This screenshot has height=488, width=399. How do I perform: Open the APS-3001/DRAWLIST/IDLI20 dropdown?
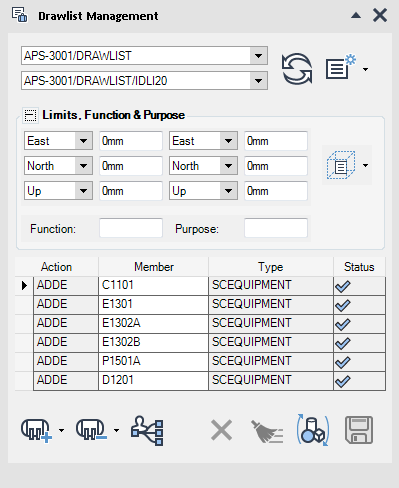coord(259,81)
